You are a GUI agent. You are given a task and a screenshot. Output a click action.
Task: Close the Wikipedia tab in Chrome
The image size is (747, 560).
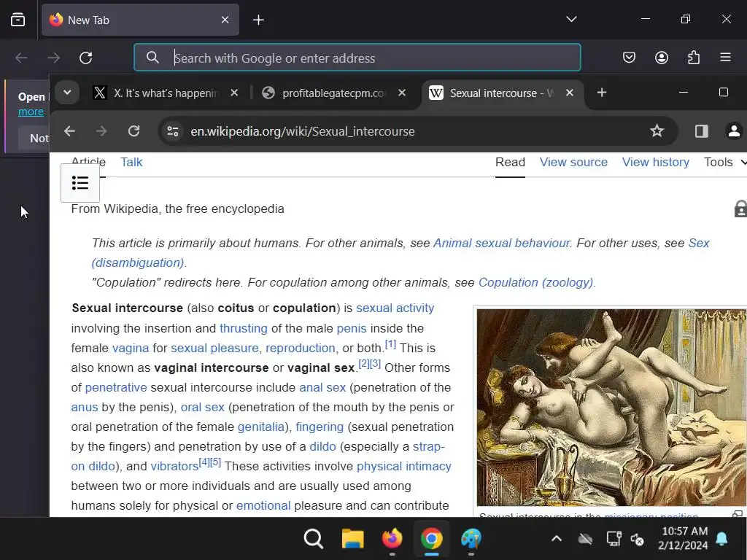coord(569,93)
